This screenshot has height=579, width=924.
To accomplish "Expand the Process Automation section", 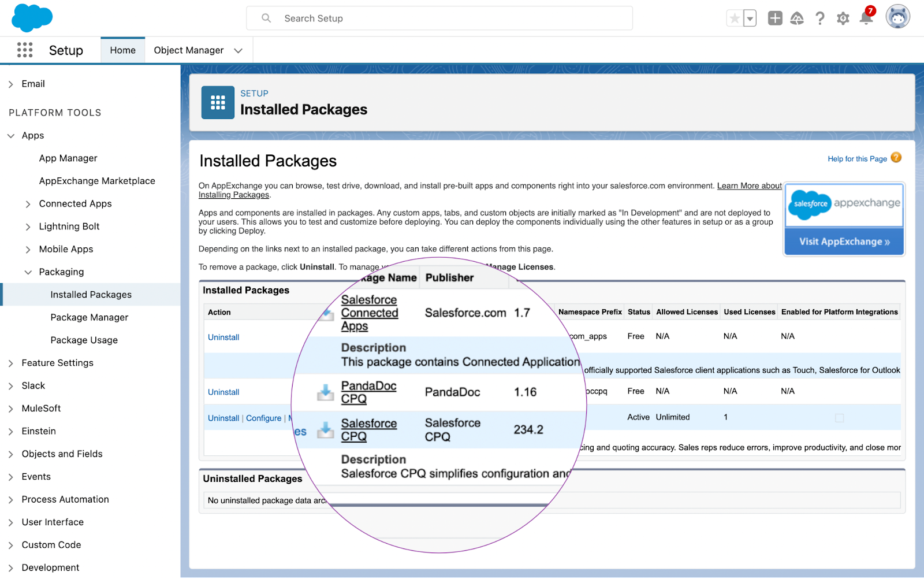I will 11,500.
